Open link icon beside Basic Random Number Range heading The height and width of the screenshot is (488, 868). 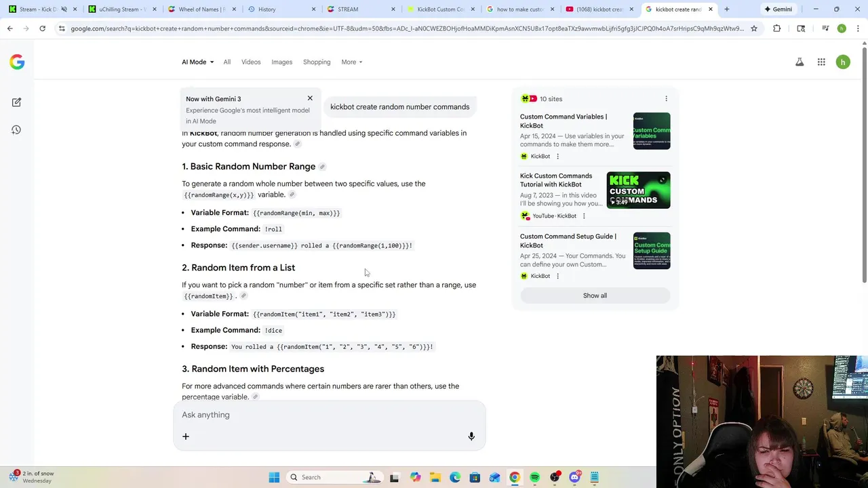point(322,167)
